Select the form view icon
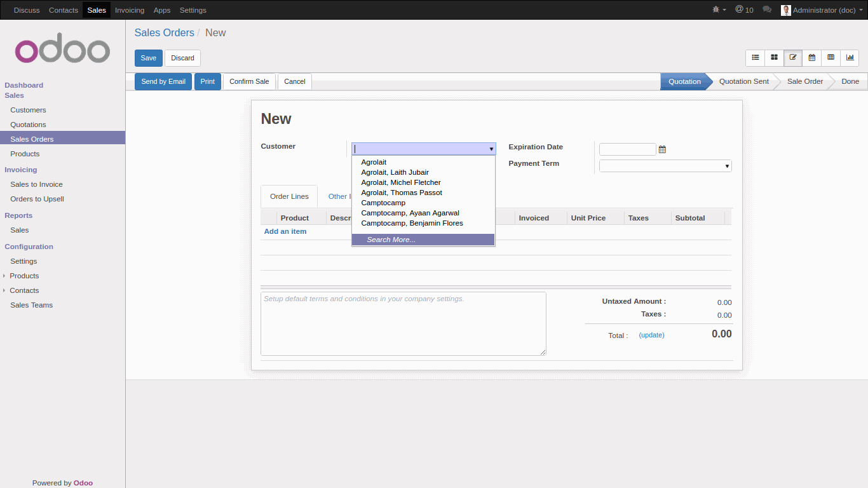 click(x=793, y=58)
